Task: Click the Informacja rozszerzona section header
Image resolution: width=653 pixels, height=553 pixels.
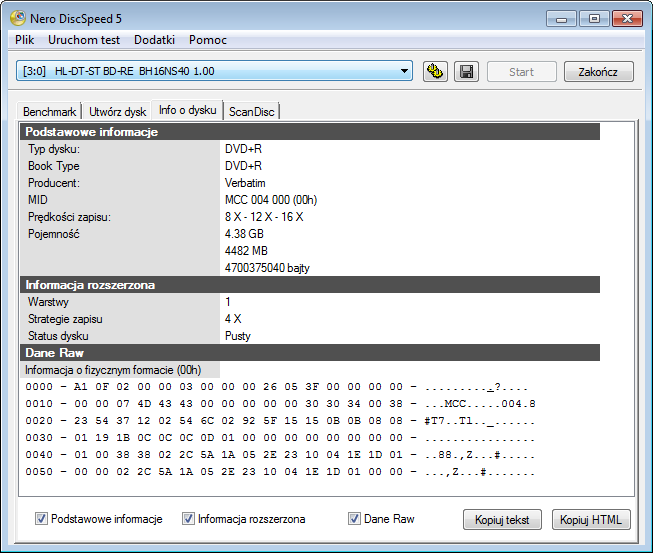Action: point(310,285)
